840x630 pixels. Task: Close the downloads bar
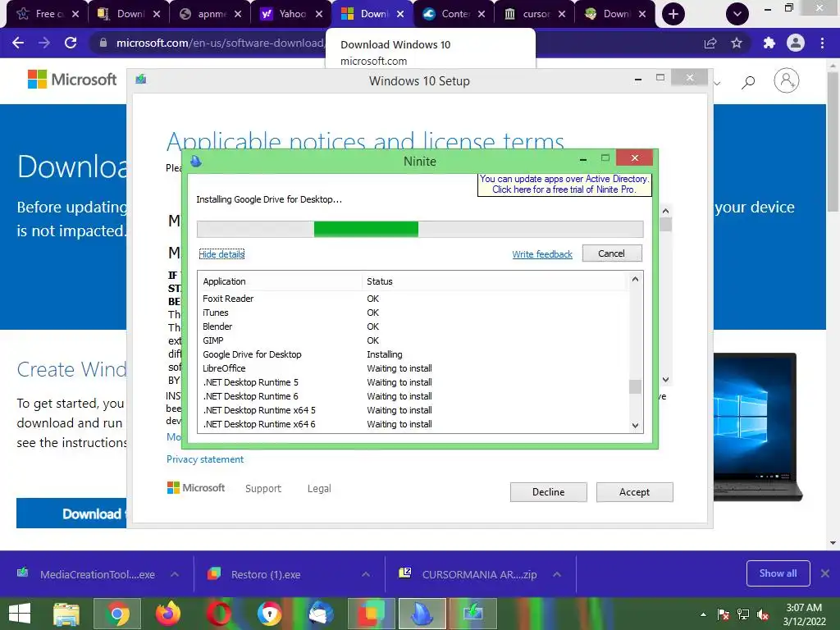click(825, 573)
